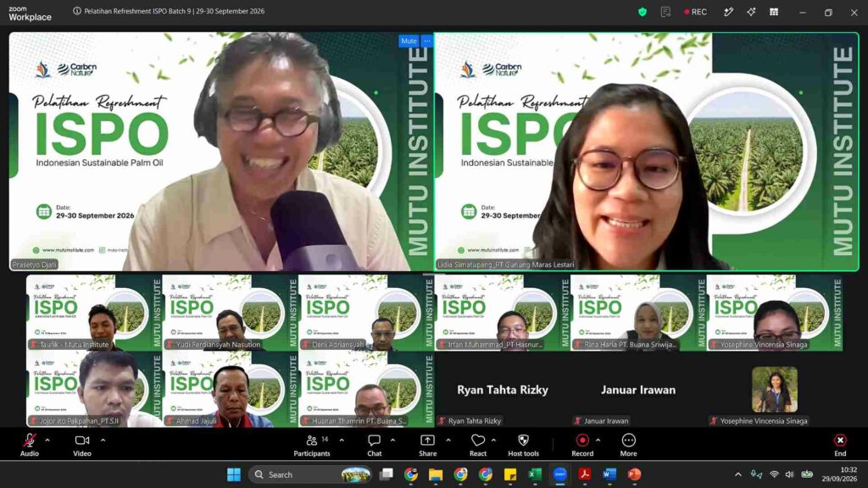Open meeting info icon beside meeting title
The width and height of the screenshot is (868, 488).
click(x=77, y=11)
